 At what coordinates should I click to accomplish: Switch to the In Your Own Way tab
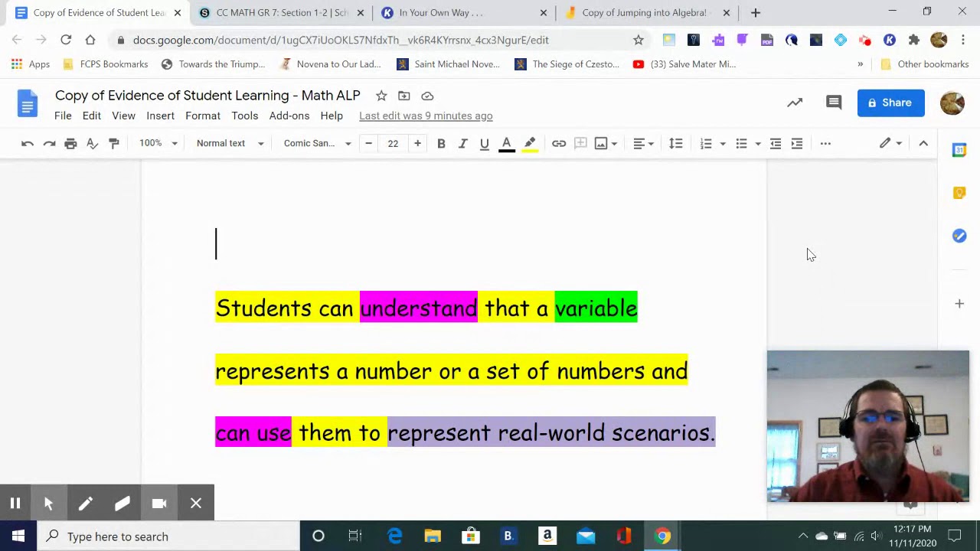pyautogui.click(x=464, y=12)
